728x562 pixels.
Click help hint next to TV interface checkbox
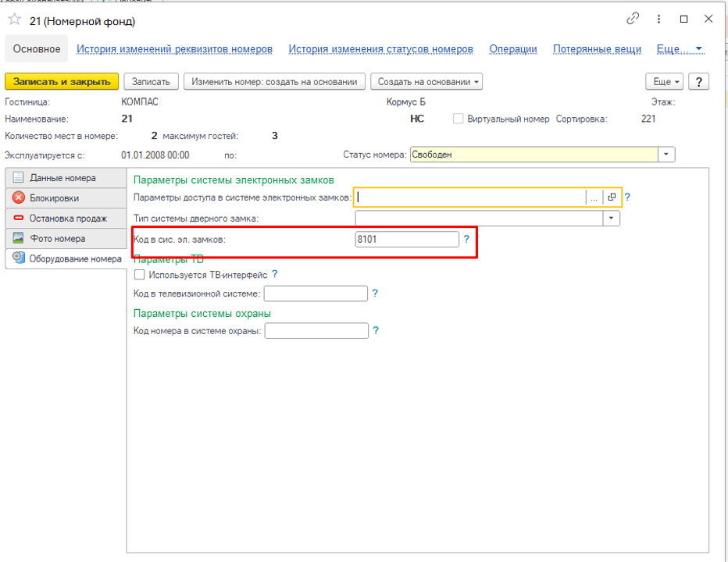pos(274,274)
